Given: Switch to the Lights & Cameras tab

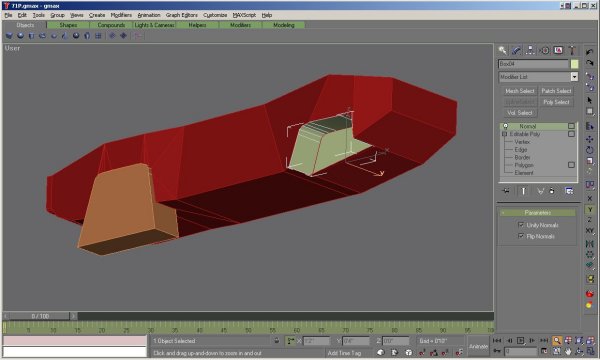Looking at the screenshot, I should 154,25.
